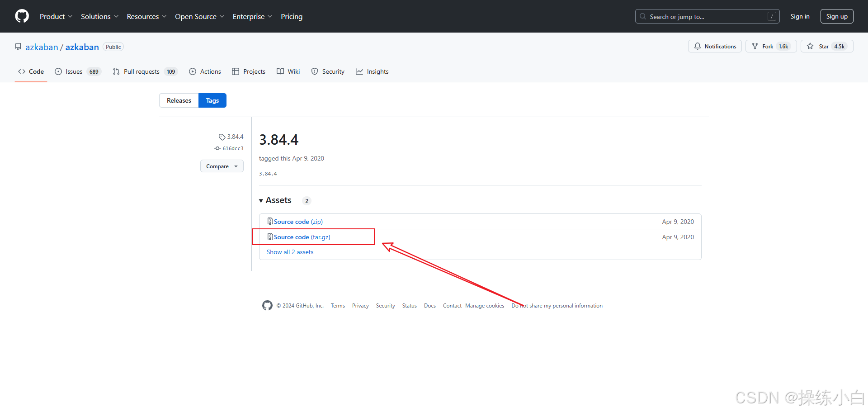Open the Issues tab

pyautogui.click(x=78, y=71)
